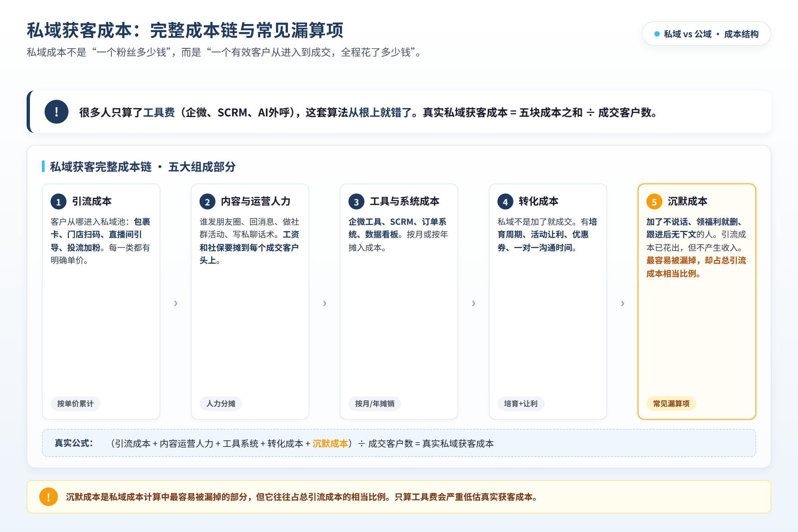
Task: Click the orange 沉默成本 term in the formula
Action: click(330, 444)
